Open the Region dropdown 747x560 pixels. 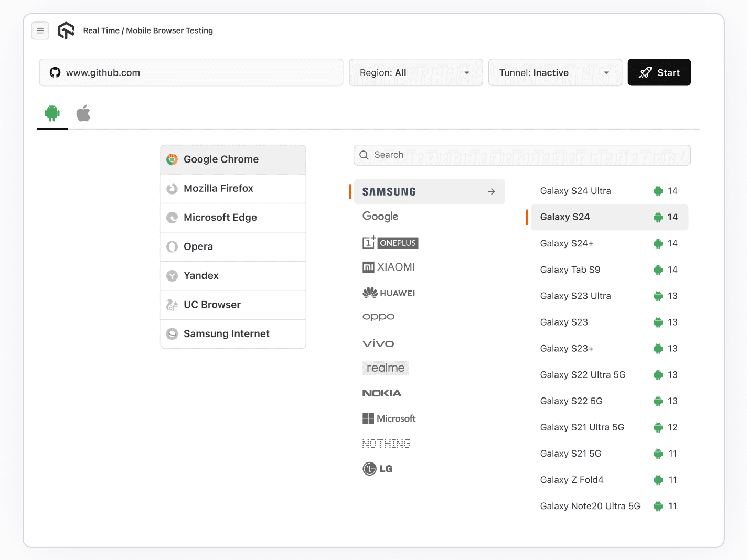(x=415, y=73)
